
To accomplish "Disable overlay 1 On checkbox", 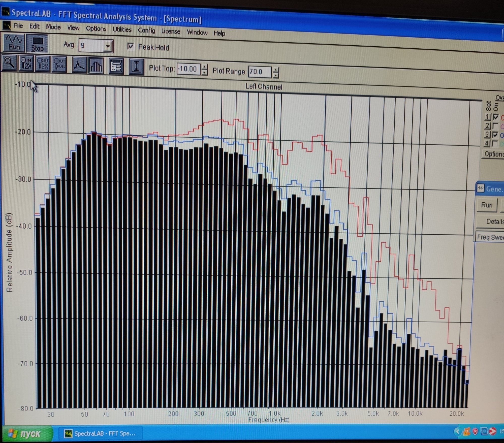I will coord(496,117).
